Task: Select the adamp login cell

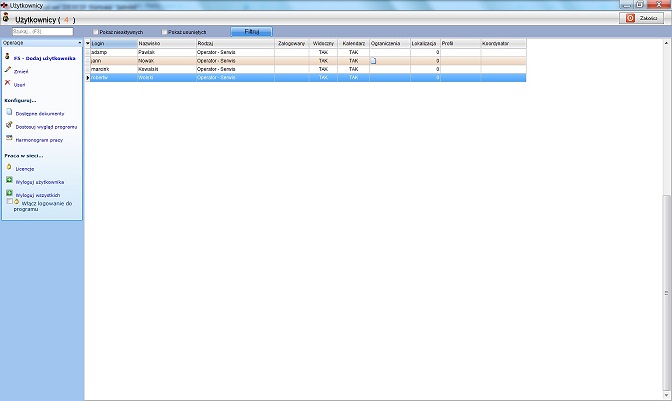Action: click(114, 52)
